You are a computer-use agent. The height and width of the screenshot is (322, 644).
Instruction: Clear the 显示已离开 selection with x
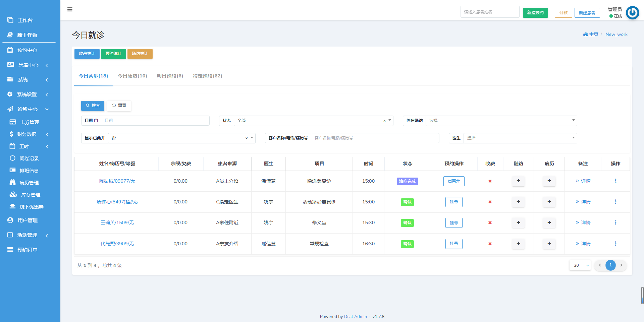247,138
